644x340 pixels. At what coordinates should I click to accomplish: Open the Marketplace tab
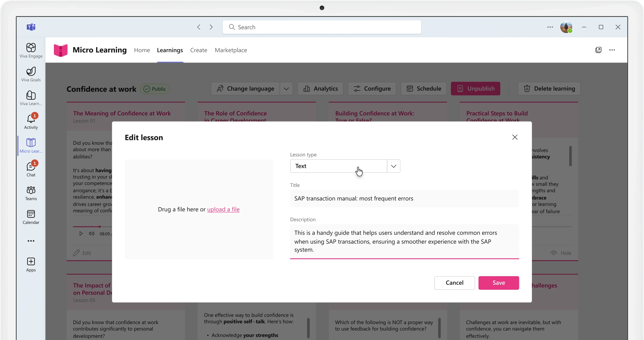click(x=231, y=50)
